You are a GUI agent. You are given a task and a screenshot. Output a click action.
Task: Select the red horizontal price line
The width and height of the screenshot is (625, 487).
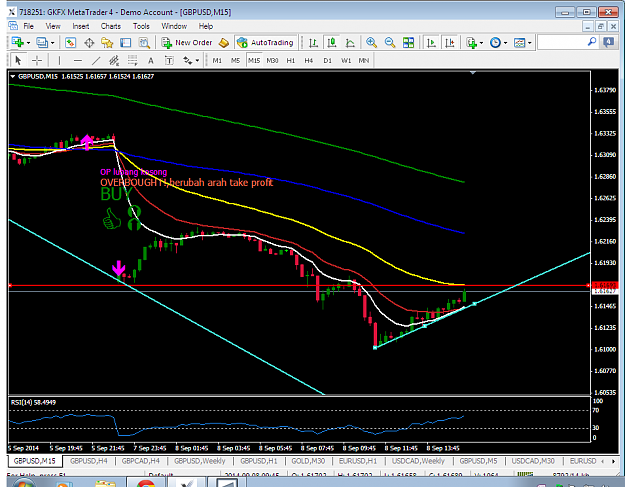[x=299, y=285]
